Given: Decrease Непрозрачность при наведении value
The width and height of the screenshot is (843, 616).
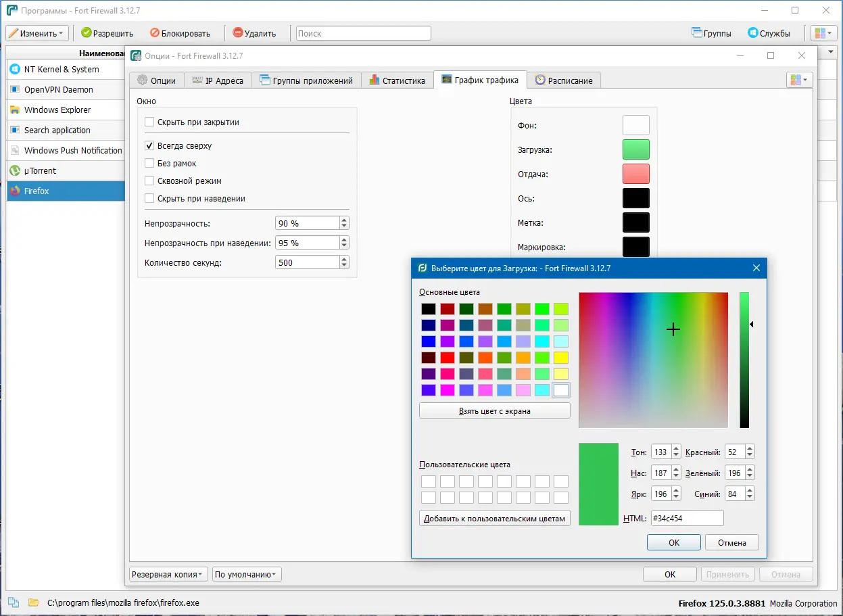Looking at the screenshot, I should click(344, 246).
